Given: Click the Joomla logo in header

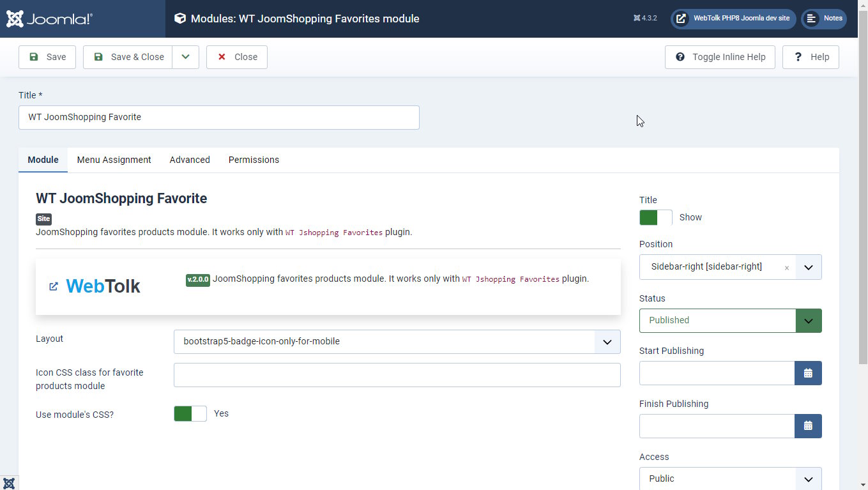Looking at the screenshot, I should tap(50, 19).
